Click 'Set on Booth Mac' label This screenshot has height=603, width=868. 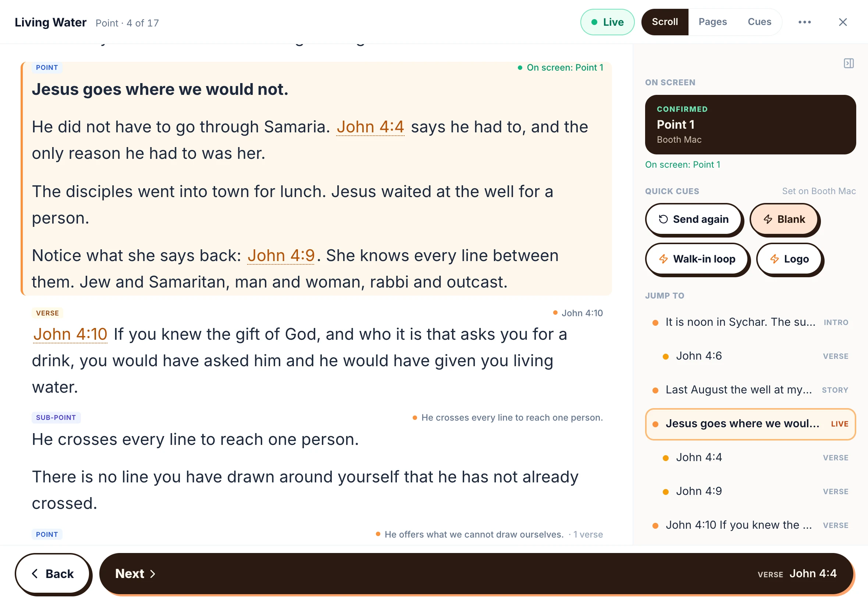pos(818,191)
